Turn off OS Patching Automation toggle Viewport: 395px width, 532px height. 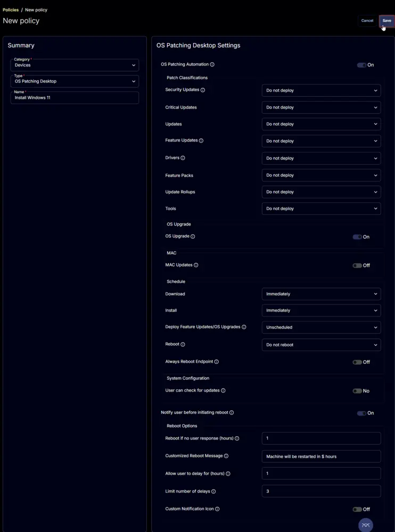tap(361, 65)
